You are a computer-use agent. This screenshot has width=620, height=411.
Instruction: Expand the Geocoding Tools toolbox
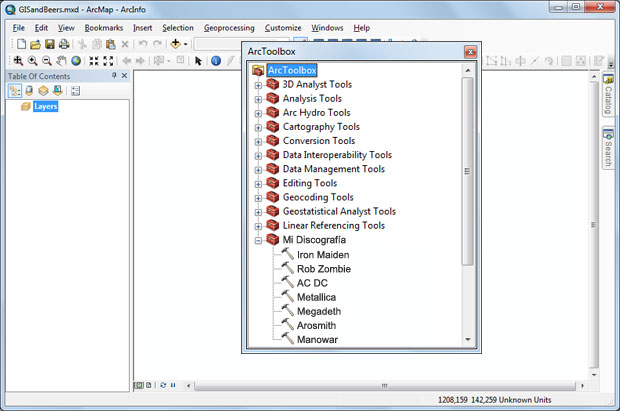click(x=258, y=198)
